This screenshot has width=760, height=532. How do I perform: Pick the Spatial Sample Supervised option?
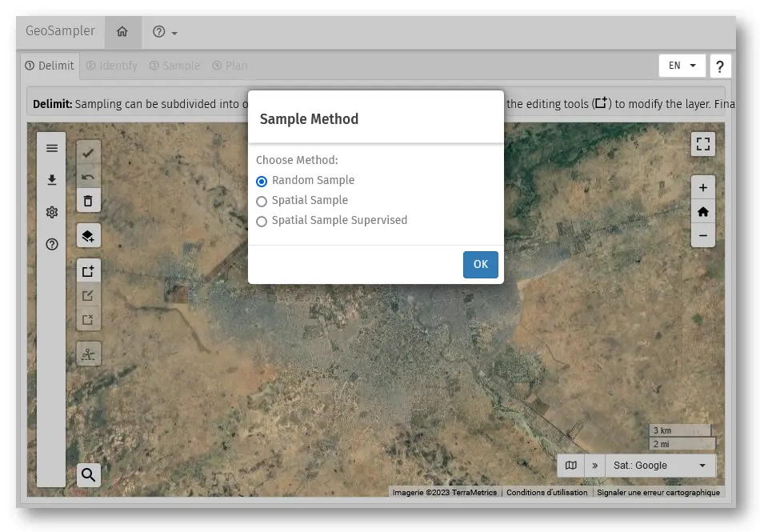coord(262,222)
